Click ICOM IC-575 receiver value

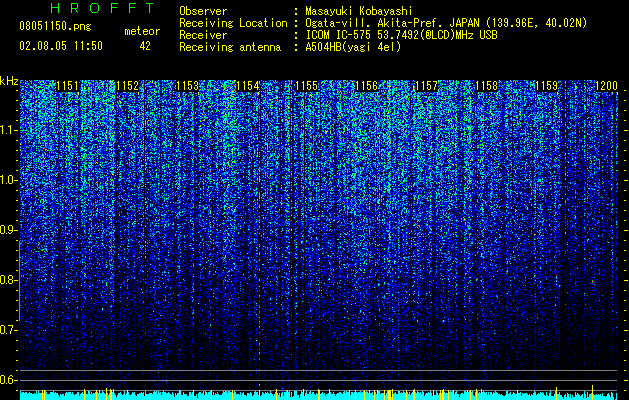(x=401, y=35)
